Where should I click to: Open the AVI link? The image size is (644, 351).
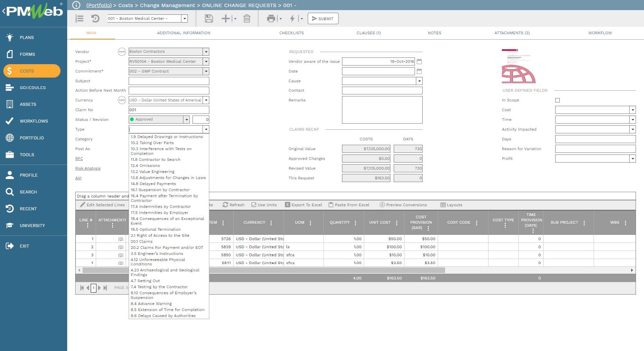click(x=78, y=178)
